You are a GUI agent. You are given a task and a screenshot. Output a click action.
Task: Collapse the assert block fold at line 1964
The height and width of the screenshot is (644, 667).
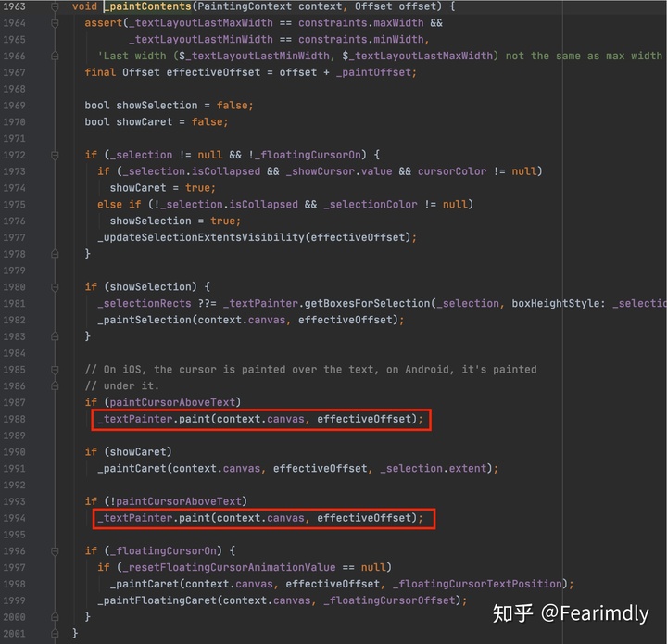55,23
